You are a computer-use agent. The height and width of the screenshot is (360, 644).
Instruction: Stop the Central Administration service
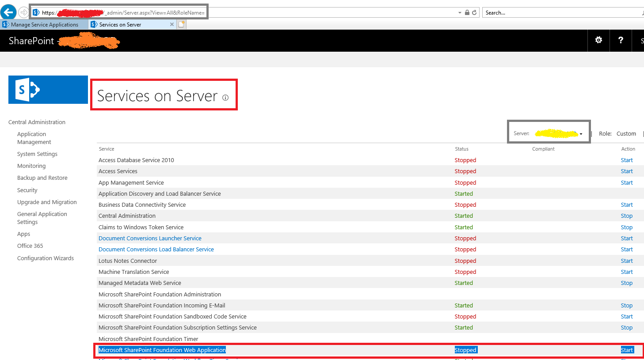point(626,216)
